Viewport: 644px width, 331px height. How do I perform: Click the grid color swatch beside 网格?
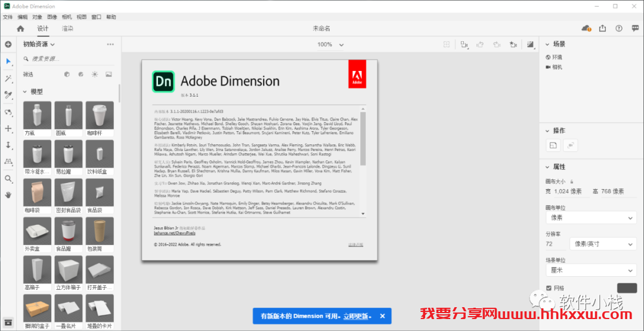tap(627, 288)
